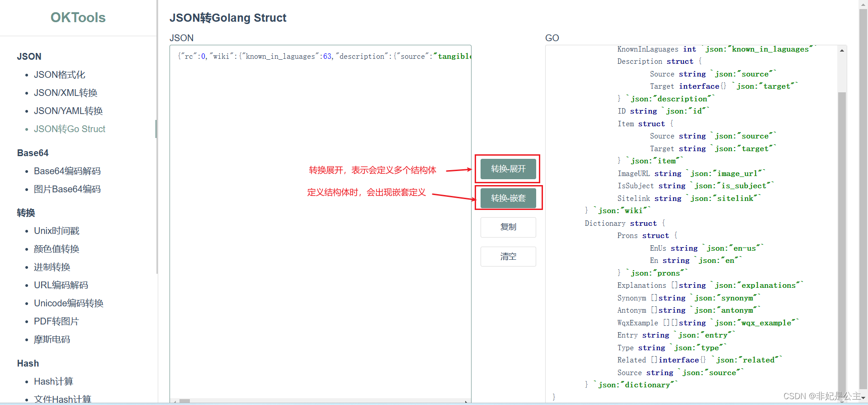The height and width of the screenshot is (405, 868).
Task: Click the 转换-展开 convert button
Action: pos(508,169)
